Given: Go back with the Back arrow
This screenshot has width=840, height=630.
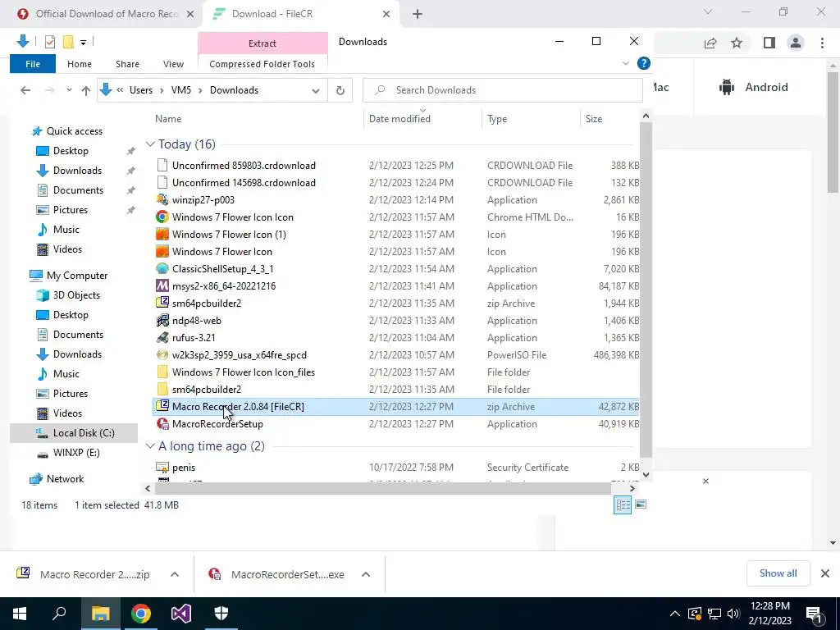Looking at the screenshot, I should [x=25, y=90].
